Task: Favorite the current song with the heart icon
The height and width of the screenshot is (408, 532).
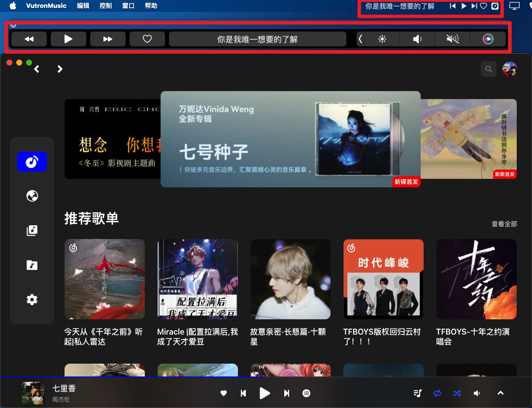Action: [x=224, y=393]
